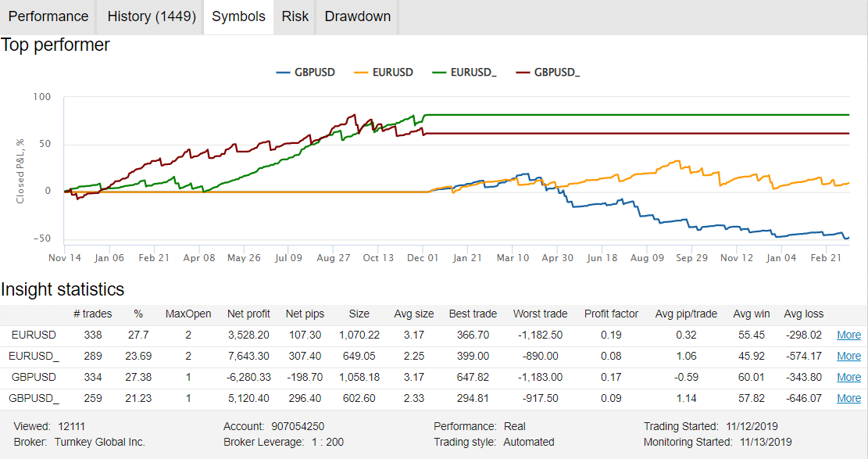The height and width of the screenshot is (459, 868).
Task: Toggle the GBPUSD series in the chart legend
Action: [x=313, y=71]
